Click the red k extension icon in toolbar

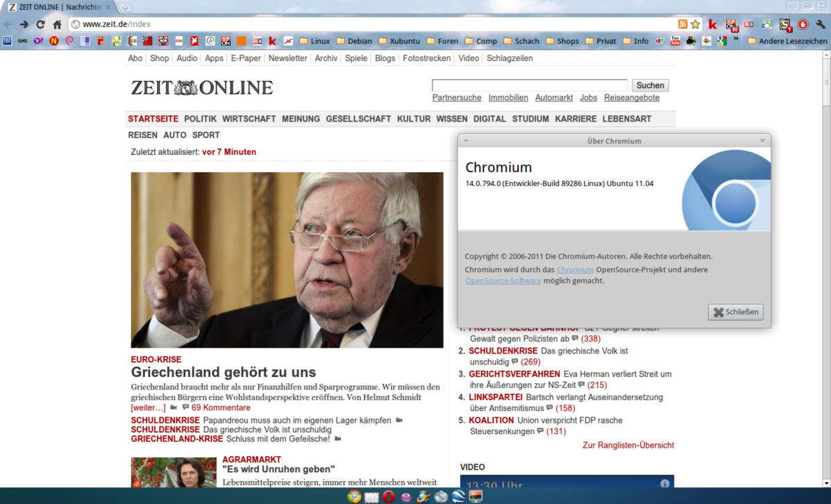pos(713,24)
